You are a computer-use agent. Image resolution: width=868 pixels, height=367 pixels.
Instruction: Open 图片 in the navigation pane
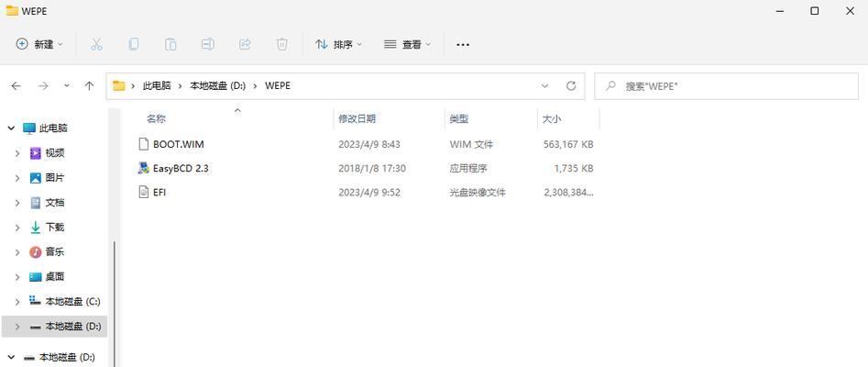point(55,178)
